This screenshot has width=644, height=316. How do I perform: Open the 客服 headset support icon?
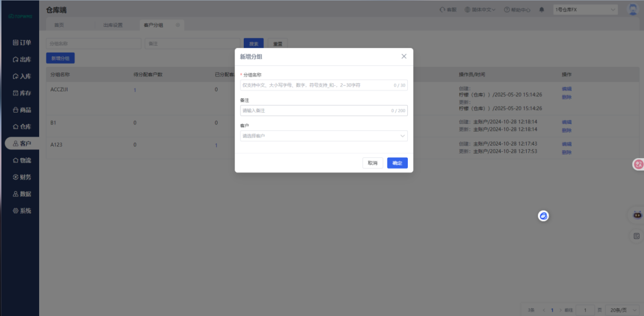coord(443,10)
